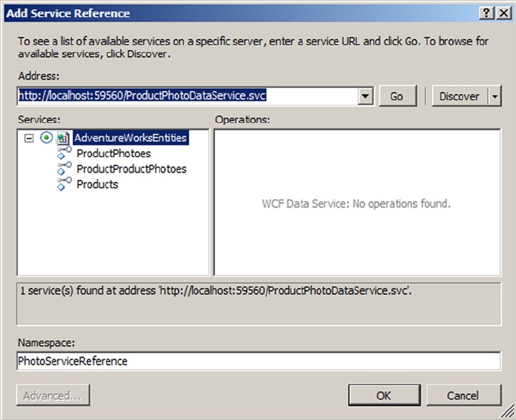516x420 pixels.
Task: Open the Address history dropdown arrow
Action: (x=365, y=96)
